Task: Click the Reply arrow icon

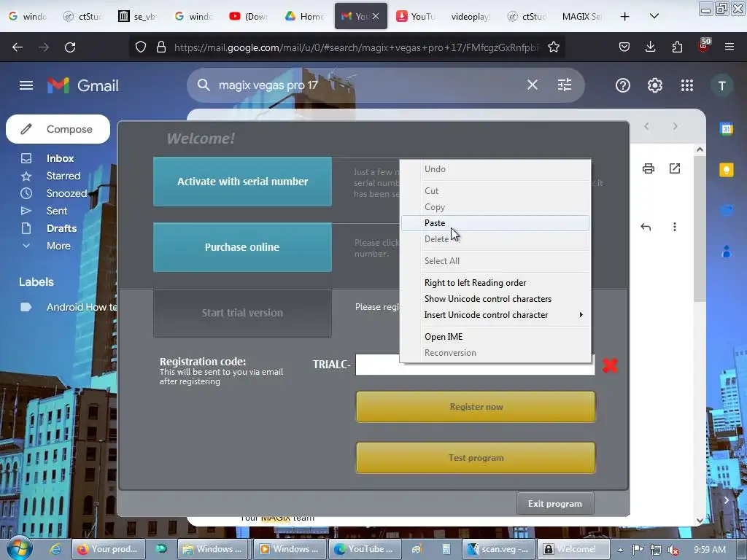Action: [646, 227]
